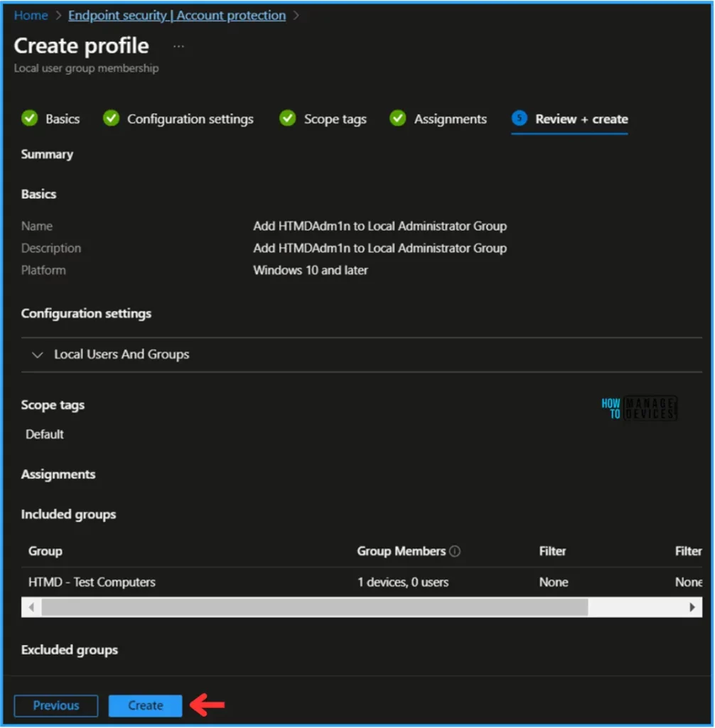Click the Configuration settings green checkmark icon

111,119
